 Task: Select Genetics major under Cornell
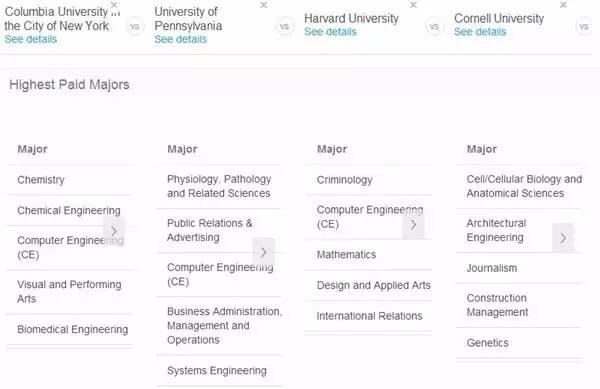488,343
